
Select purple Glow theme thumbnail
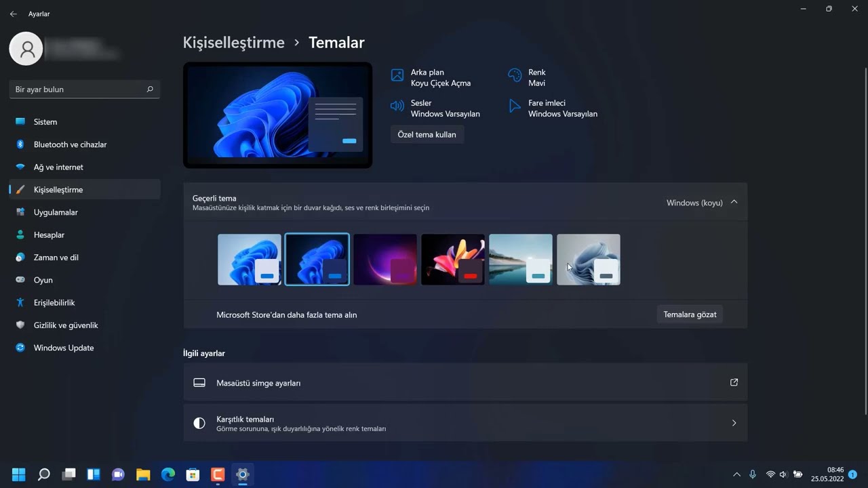click(385, 260)
